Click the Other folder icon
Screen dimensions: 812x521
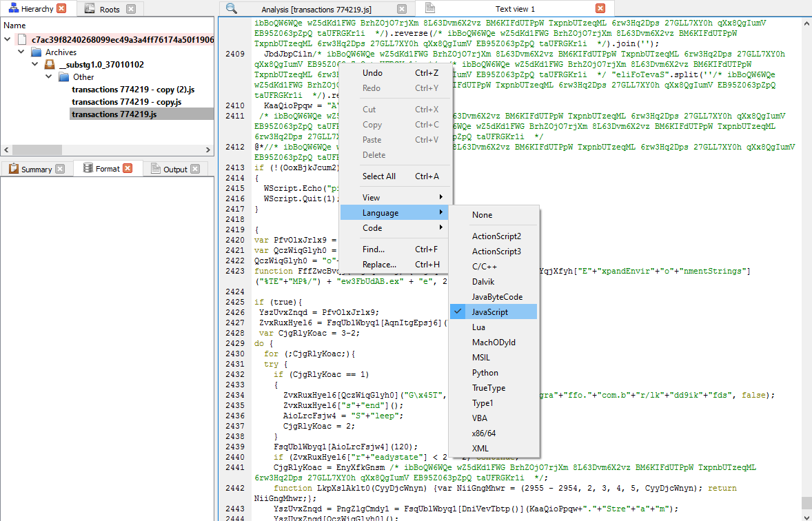click(63, 77)
